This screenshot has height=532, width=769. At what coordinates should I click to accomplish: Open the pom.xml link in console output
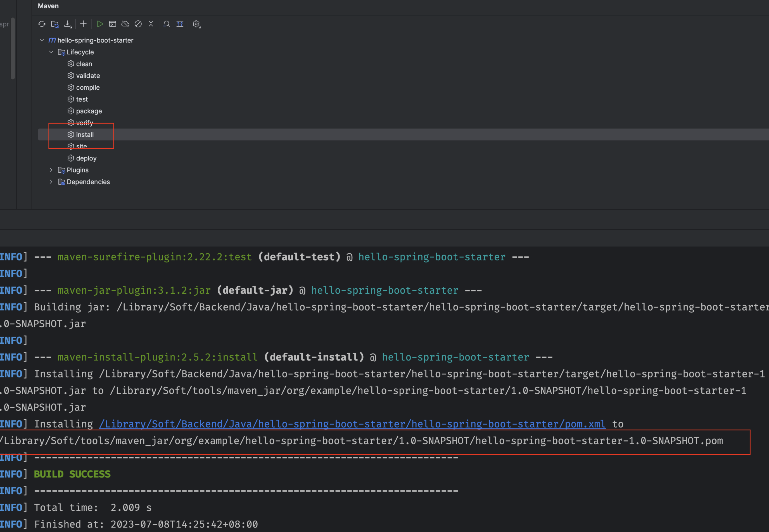click(x=352, y=424)
